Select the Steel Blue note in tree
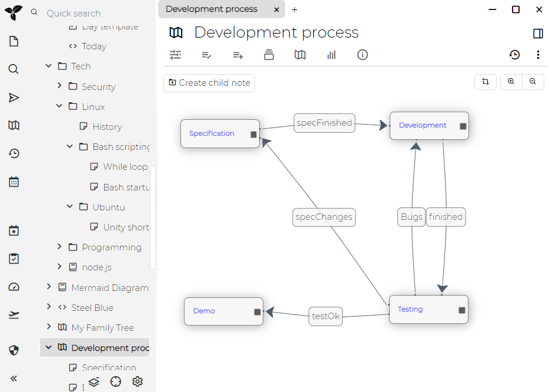 point(92,307)
